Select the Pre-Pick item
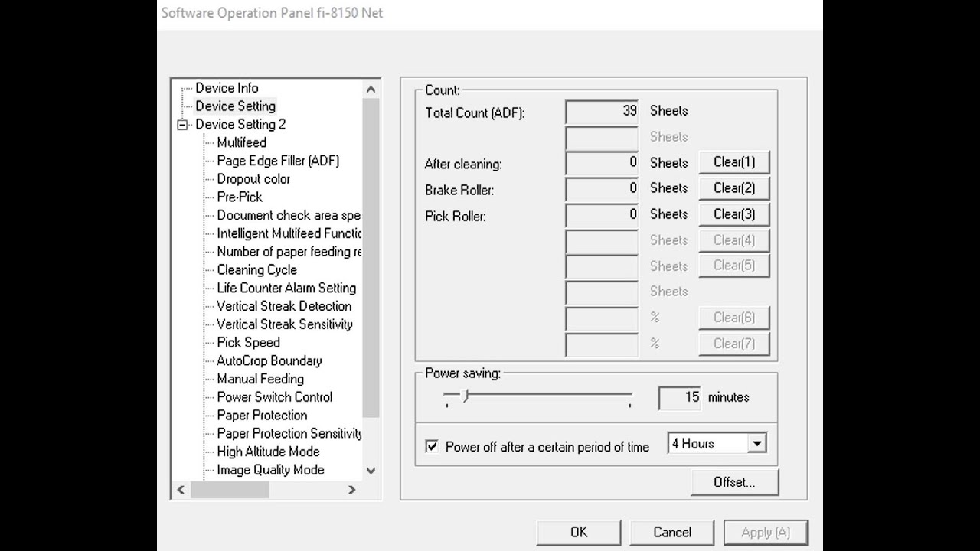The image size is (980, 551). tap(240, 197)
